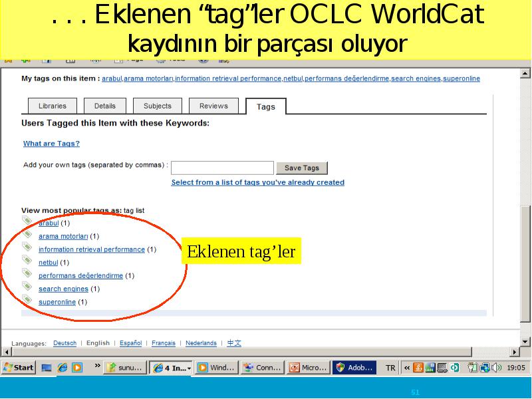
Task: Open netbul in the popular tag list
Action: 48,263
